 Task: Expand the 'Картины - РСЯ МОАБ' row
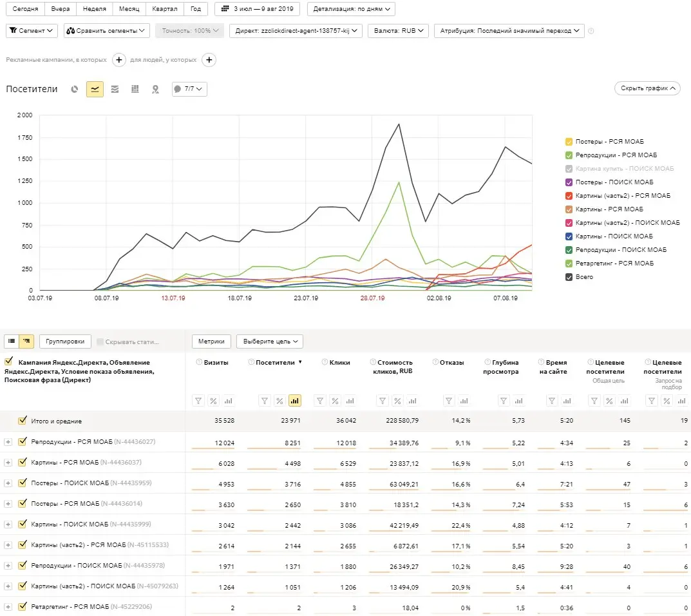click(8, 463)
